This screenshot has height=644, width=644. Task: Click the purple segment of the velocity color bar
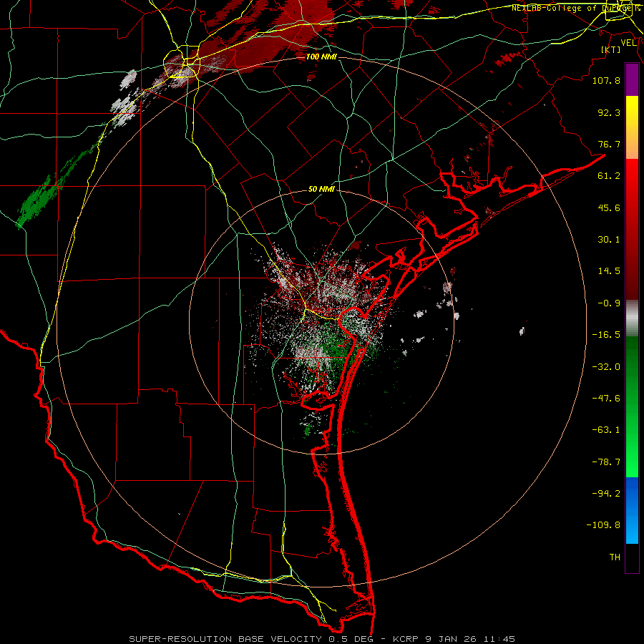point(632,80)
